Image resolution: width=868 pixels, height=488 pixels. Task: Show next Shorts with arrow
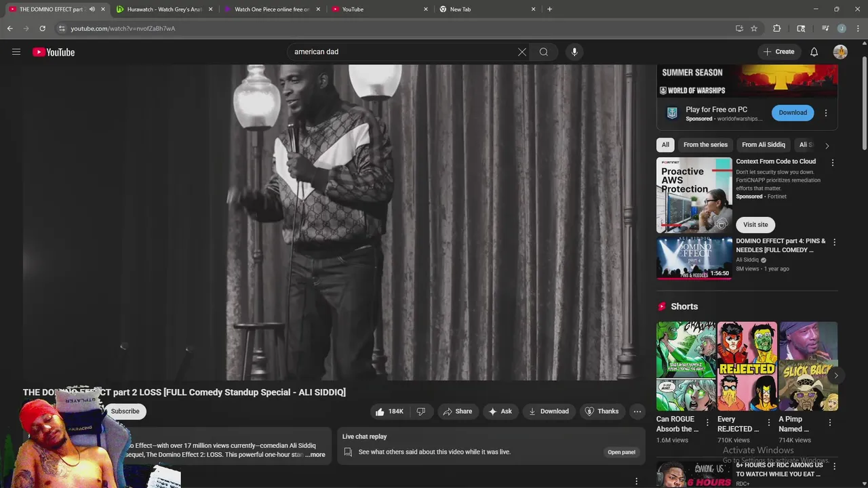(x=835, y=375)
